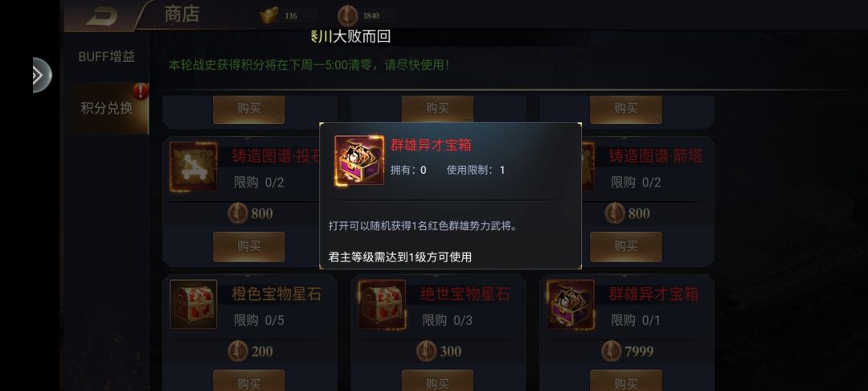This screenshot has width=868, height=391.
Task: Click the 购买 button under 绝世宝物星石
Action: click(437, 381)
